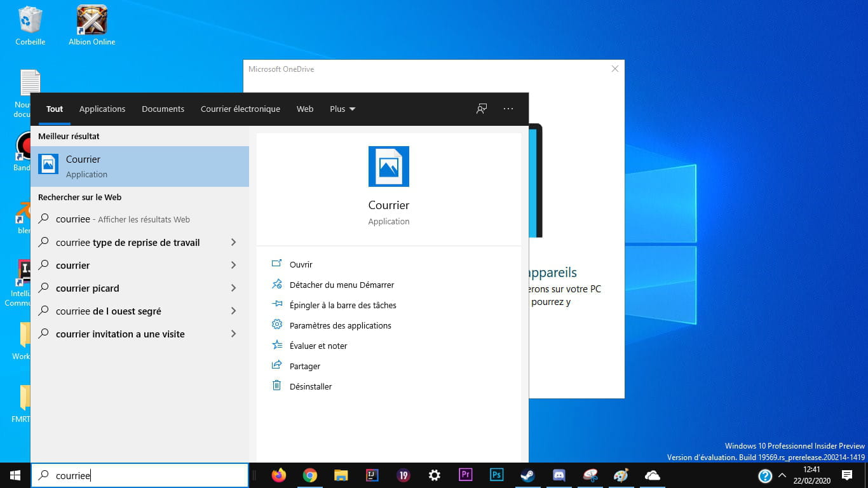The image size is (868, 488).
Task: Switch to the Courrier électronique tab
Action: [240, 109]
